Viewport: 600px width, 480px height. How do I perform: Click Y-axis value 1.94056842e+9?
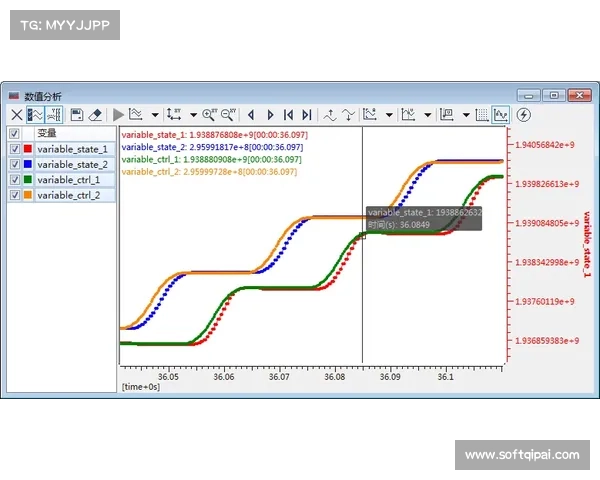pos(545,145)
